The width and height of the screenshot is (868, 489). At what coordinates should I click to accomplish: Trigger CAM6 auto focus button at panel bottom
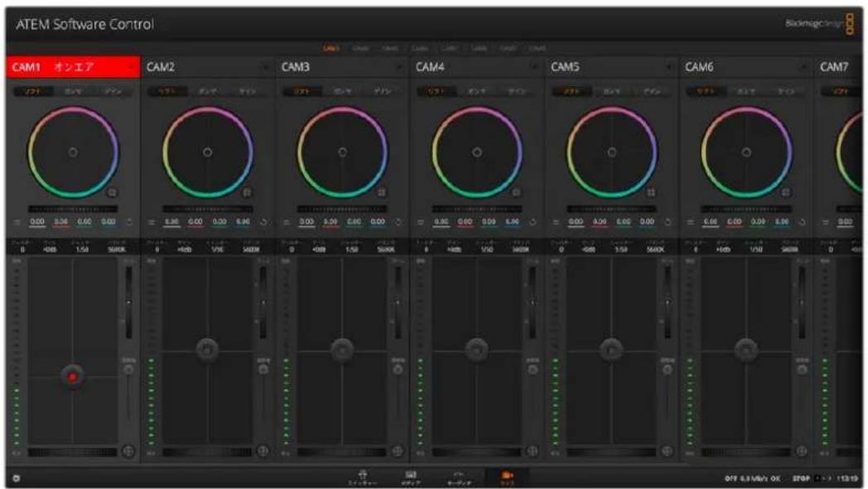[x=802, y=451]
